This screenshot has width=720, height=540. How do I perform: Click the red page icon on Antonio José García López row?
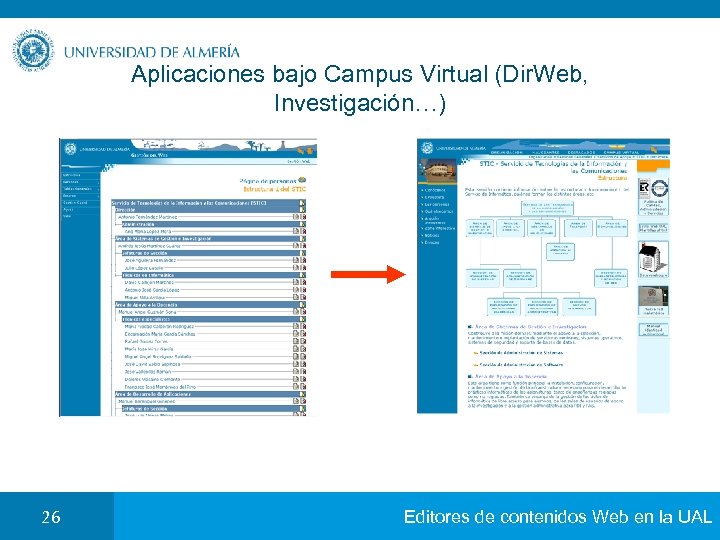pyautogui.click(x=303, y=290)
